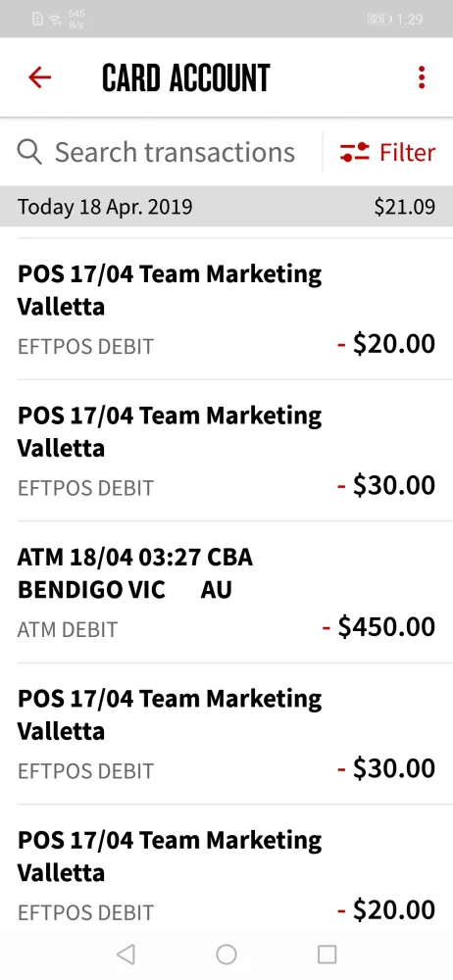Tap the magnifying glass search icon

click(29, 152)
